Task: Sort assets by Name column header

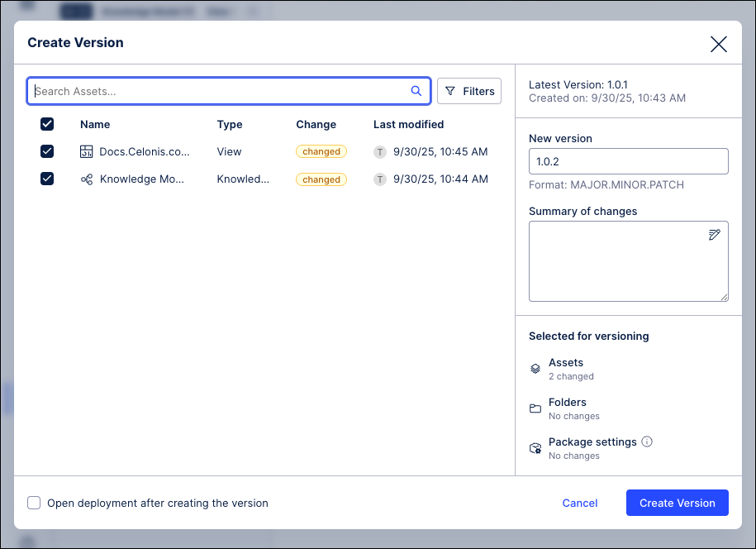Action: [95, 124]
